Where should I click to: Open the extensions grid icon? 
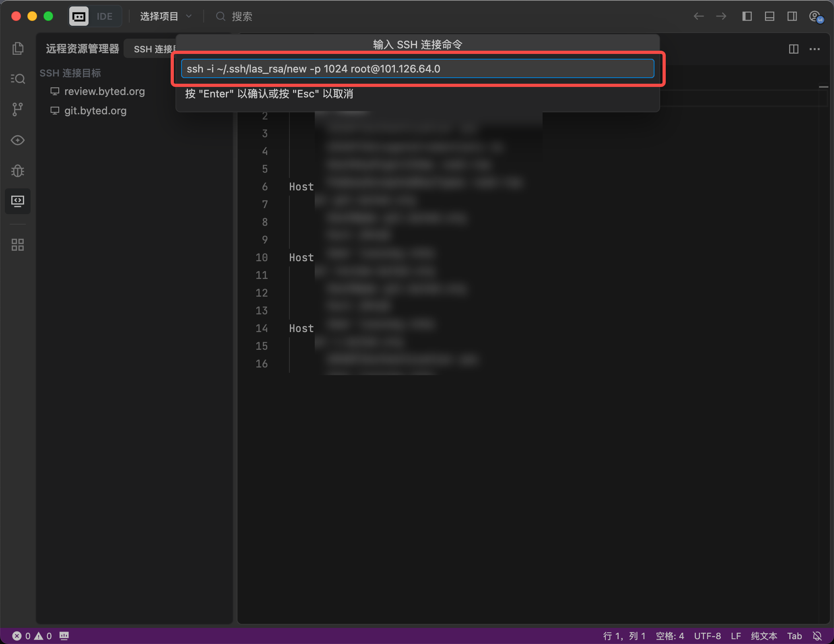click(x=18, y=244)
